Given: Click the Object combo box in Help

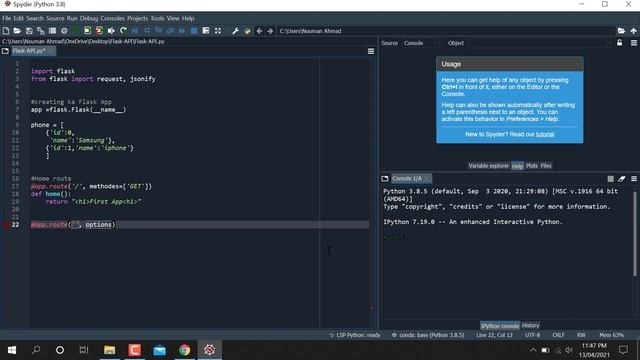Looking at the screenshot, I should pos(540,43).
